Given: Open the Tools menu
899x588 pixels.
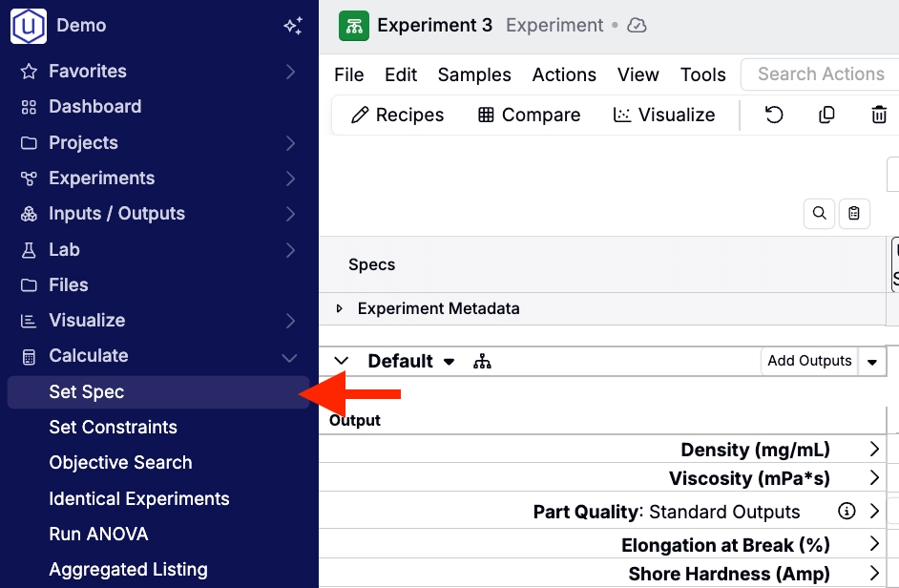Looking at the screenshot, I should coord(702,74).
